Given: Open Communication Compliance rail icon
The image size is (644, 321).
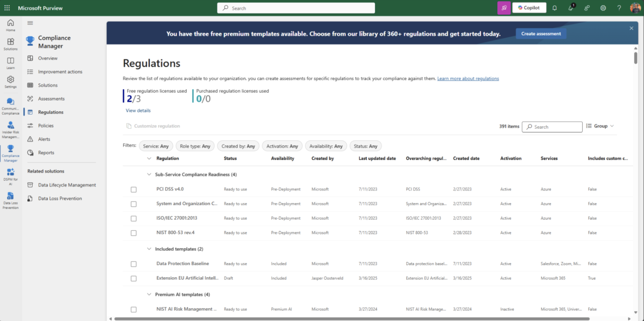Looking at the screenshot, I should coord(10,106).
